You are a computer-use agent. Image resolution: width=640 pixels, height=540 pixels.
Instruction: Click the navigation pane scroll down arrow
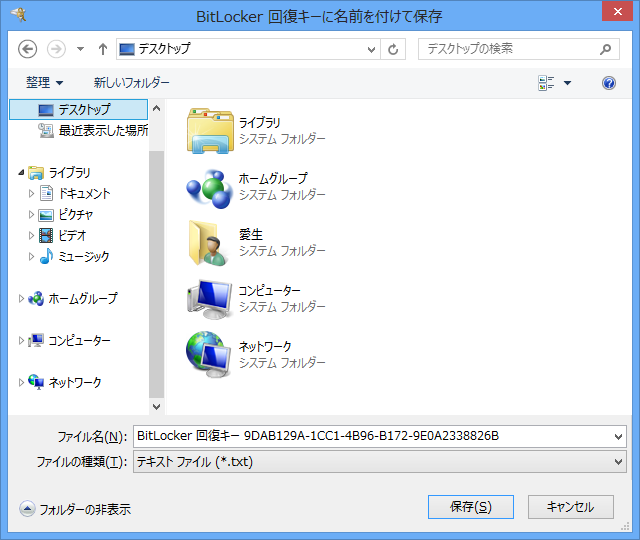point(156,407)
